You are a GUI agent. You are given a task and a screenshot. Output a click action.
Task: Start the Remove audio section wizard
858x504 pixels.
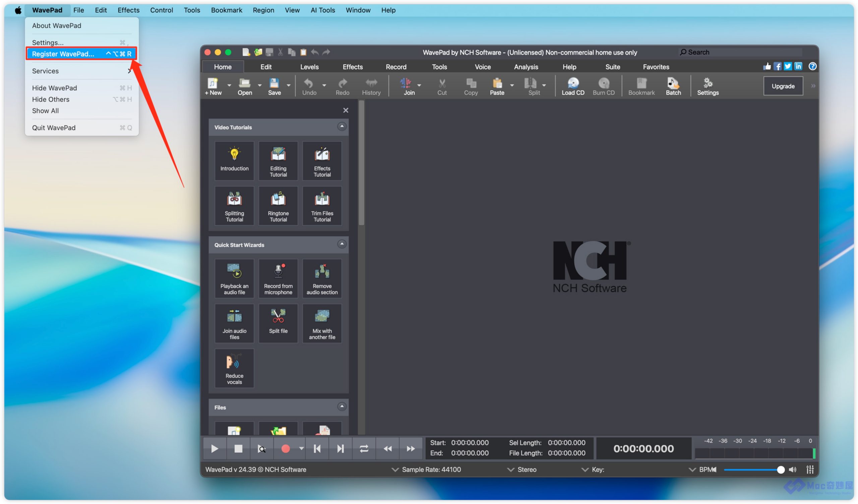(x=322, y=278)
